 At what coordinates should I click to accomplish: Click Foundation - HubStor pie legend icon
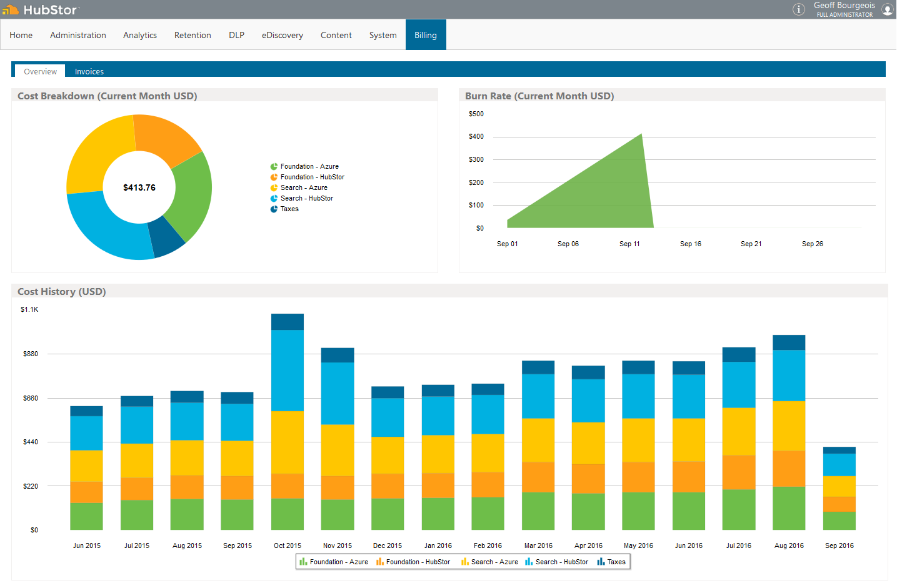point(274,177)
